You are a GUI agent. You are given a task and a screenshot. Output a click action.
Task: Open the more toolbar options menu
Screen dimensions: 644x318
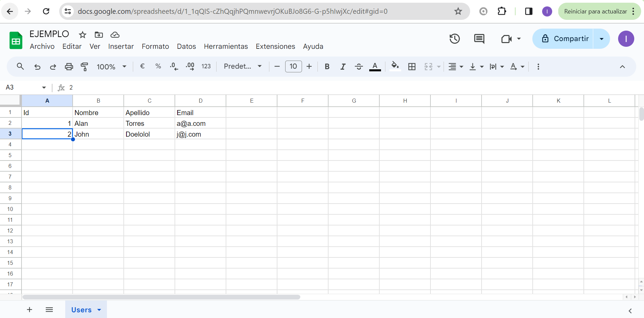pos(538,67)
